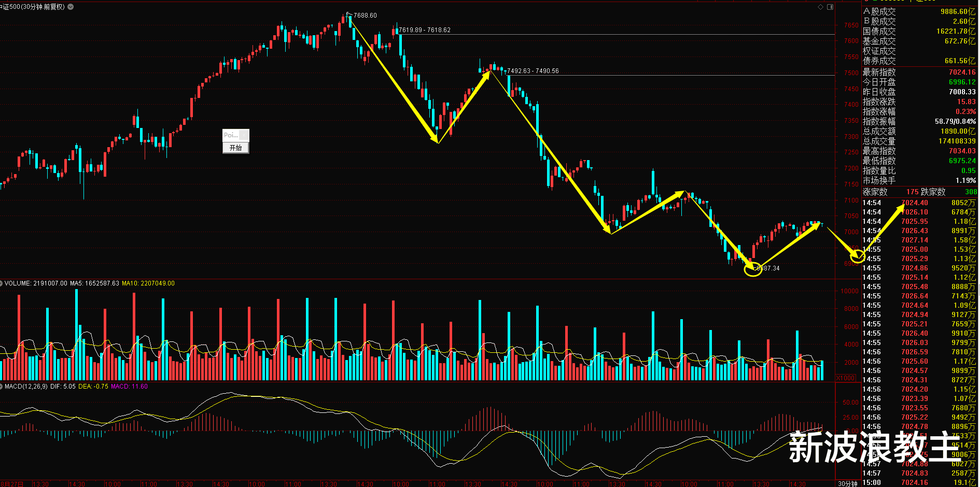Screen dimensions: 980x487
Task: Click the 权证成交 row label
Action: (879, 51)
